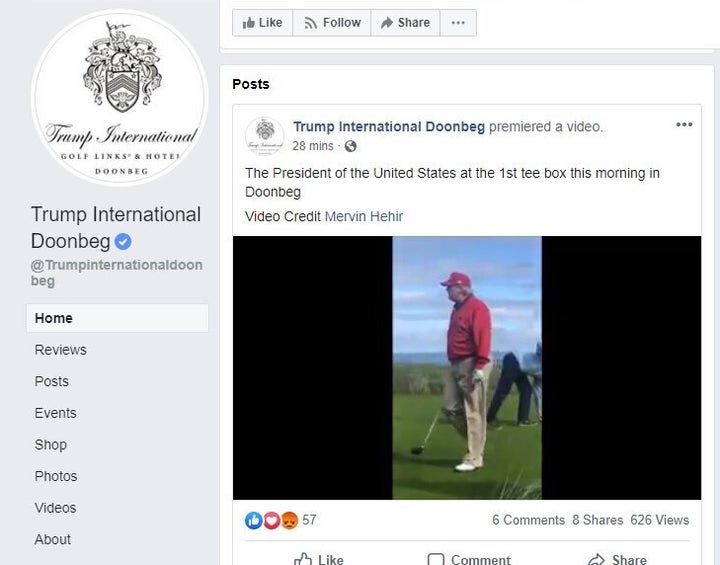Go to the Photos sidebar item
Image resolution: width=720 pixels, height=565 pixels.
click(55, 476)
